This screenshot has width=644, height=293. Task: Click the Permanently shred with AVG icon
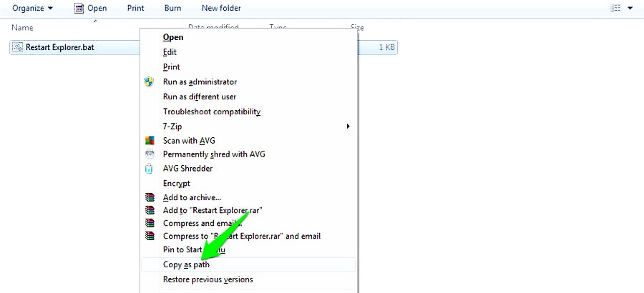point(150,154)
